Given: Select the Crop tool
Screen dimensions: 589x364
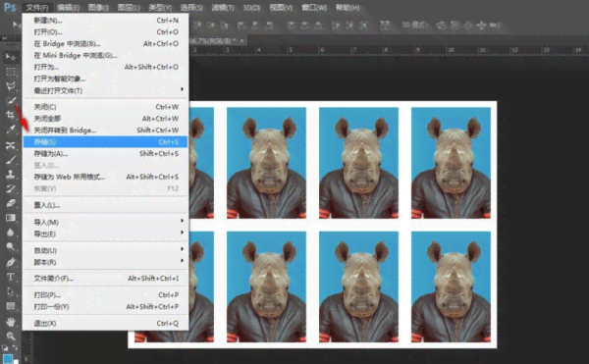Looking at the screenshot, I should tap(10, 115).
